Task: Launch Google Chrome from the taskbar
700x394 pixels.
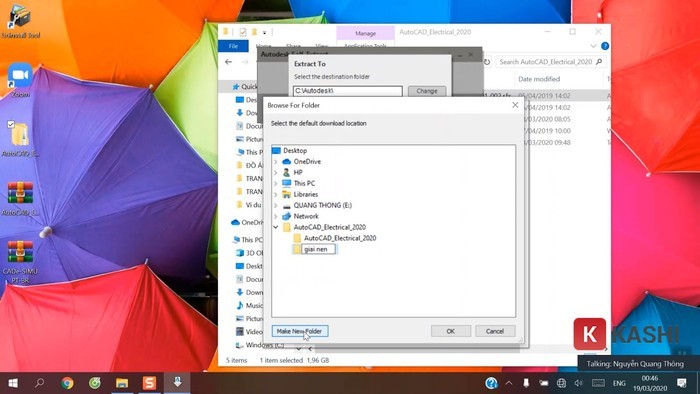Action: point(67,383)
